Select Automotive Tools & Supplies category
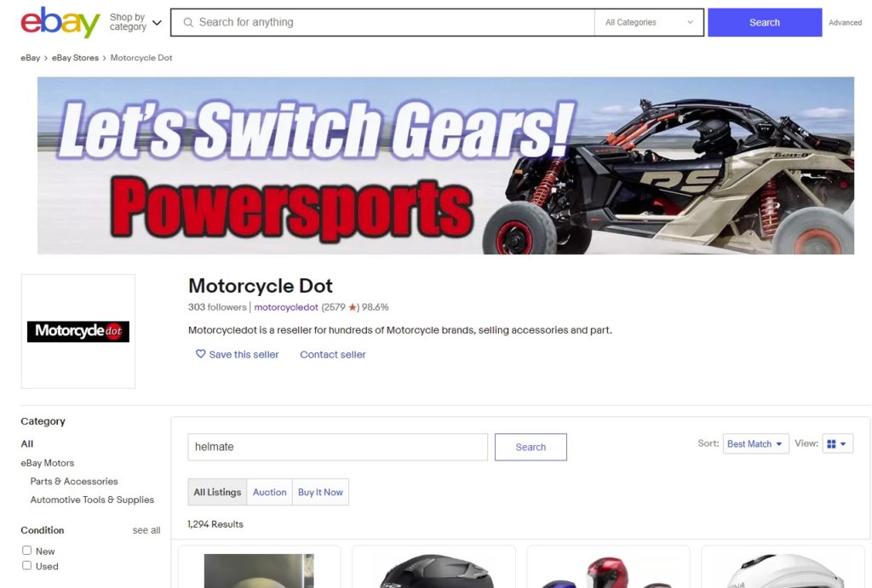Screen dimensions: 872x588 [92, 500]
